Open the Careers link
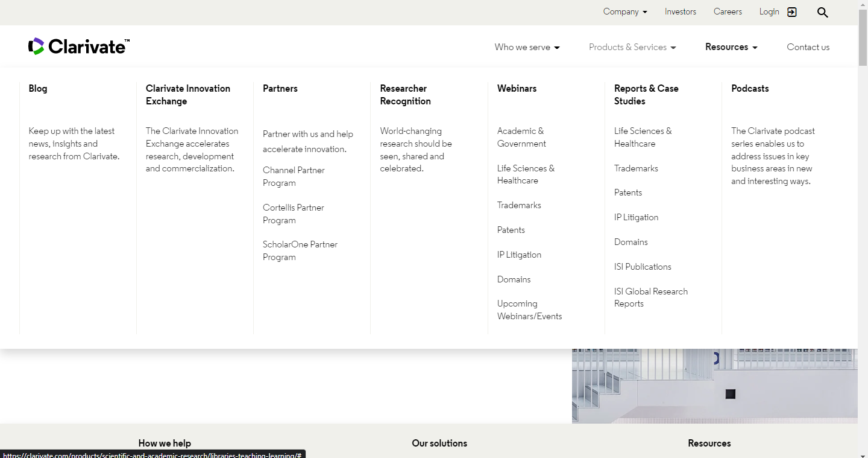The width and height of the screenshot is (868, 458). coord(728,11)
